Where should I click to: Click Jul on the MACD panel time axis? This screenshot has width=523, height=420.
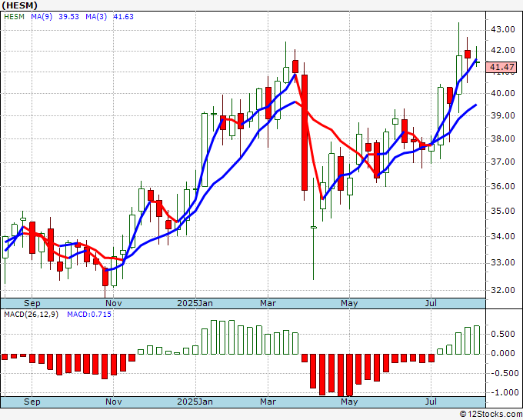tap(431, 402)
